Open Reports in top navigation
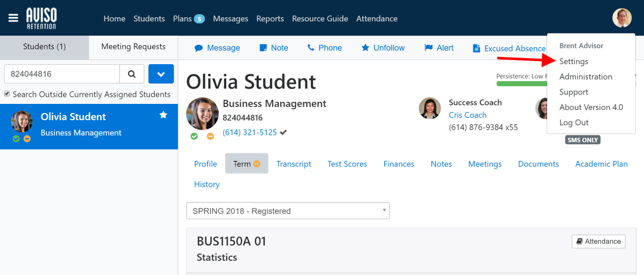 [x=270, y=18]
